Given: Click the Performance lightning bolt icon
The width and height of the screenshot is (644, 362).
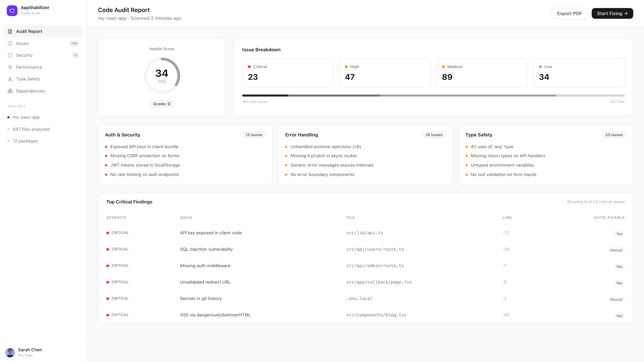Looking at the screenshot, I should [10, 67].
